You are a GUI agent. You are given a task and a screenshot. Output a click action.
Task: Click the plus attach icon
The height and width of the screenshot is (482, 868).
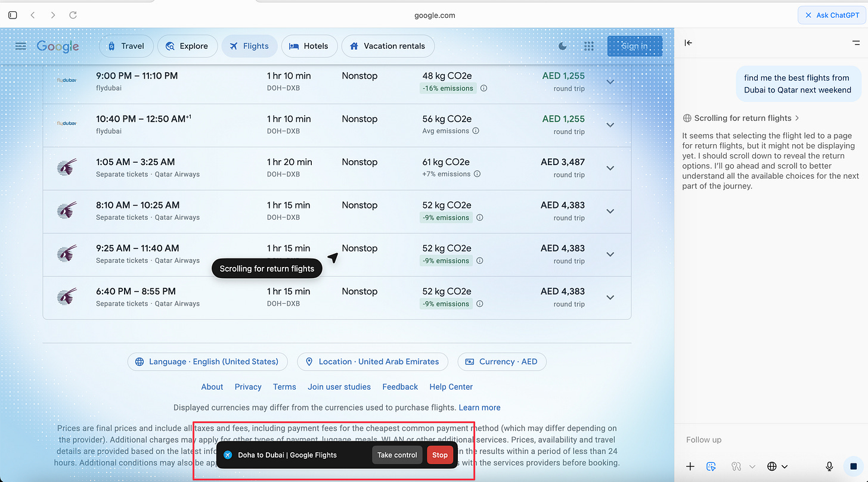pyautogui.click(x=690, y=467)
